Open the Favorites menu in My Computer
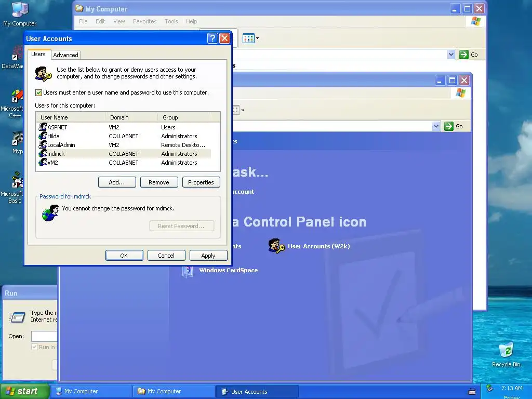Image resolution: width=532 pixels, height=399 pixels. (145, 21)
